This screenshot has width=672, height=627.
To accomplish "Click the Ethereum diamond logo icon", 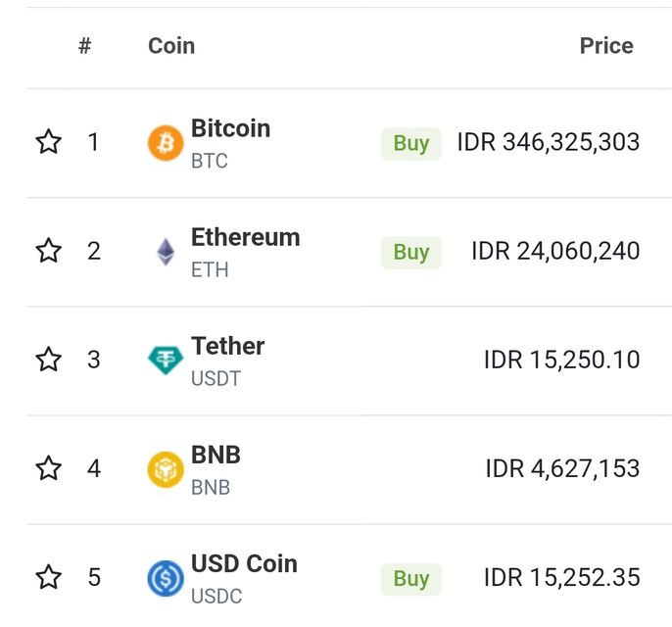I will (x=166, y=252).
